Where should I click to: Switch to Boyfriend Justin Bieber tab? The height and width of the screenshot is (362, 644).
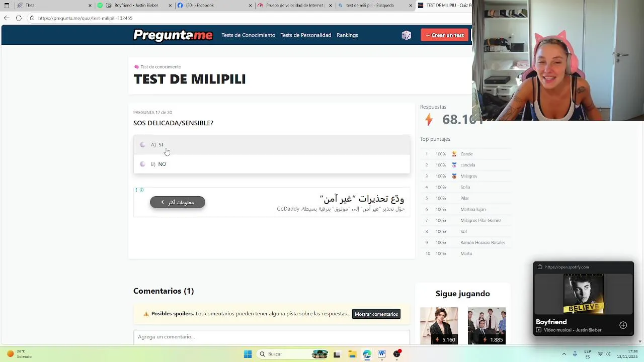click(134, 6)
